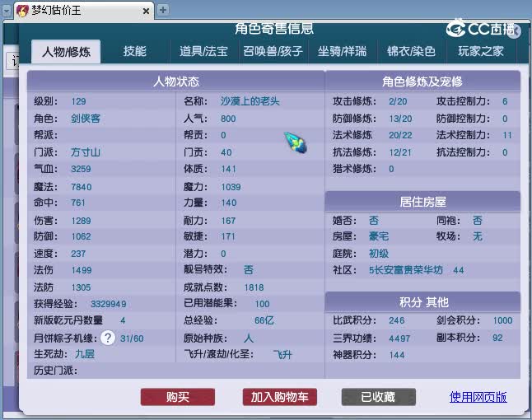This screenshot has width=532, height=420.
Task: Switch to the 人物/修炼 tab
Action: pyautogui.click(x=66, y=52)
